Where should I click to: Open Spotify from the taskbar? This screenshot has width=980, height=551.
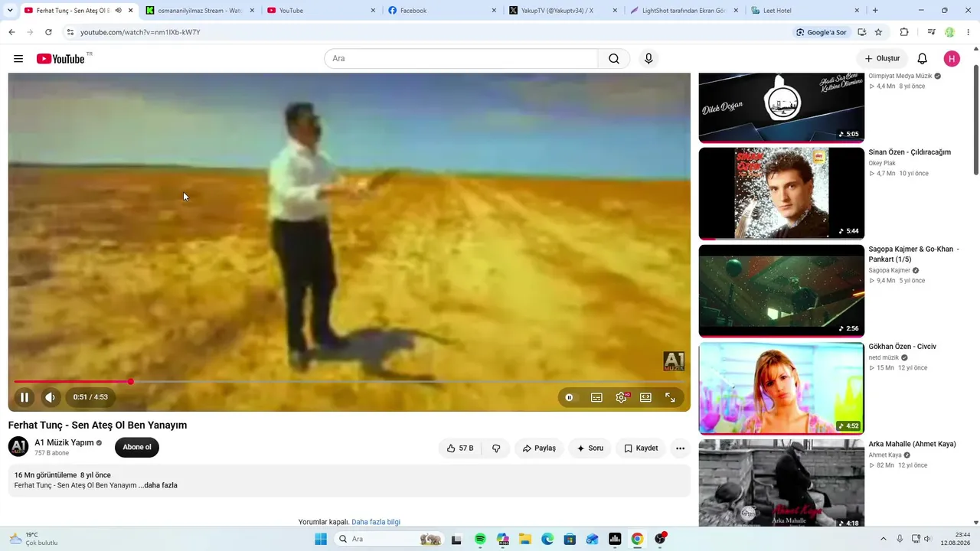tap(480, 539)
